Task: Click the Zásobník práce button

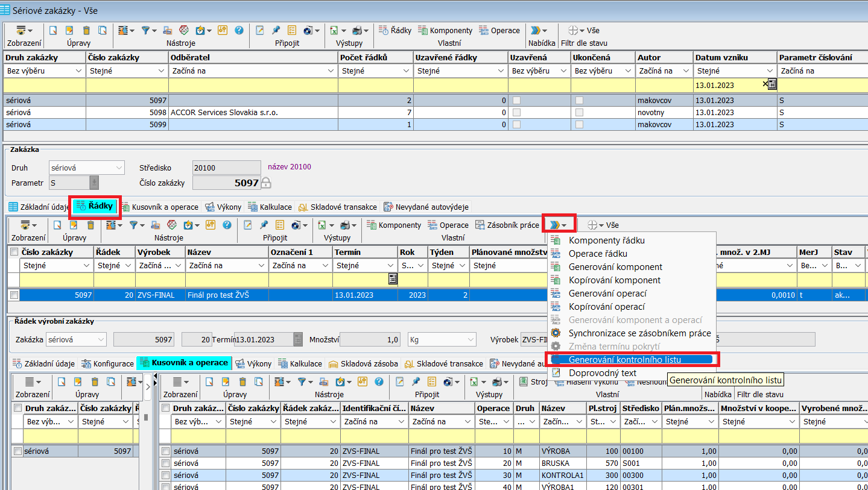Action: (x=507, y=225)
